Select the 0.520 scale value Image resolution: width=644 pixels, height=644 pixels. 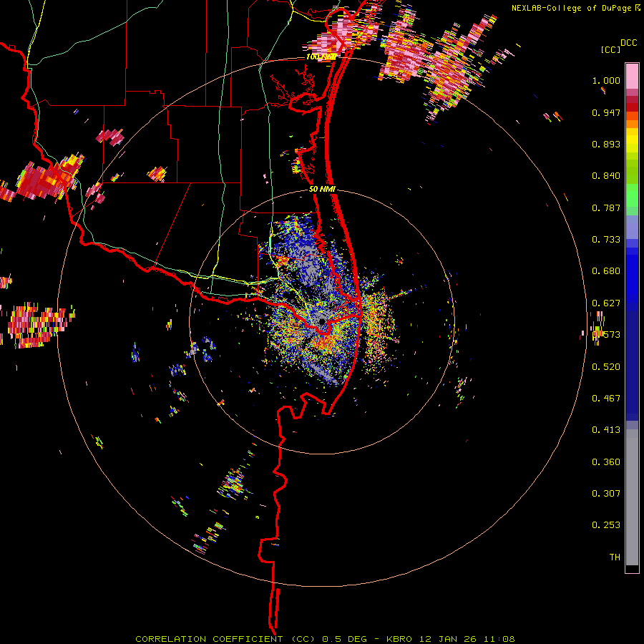pos(606,367)
